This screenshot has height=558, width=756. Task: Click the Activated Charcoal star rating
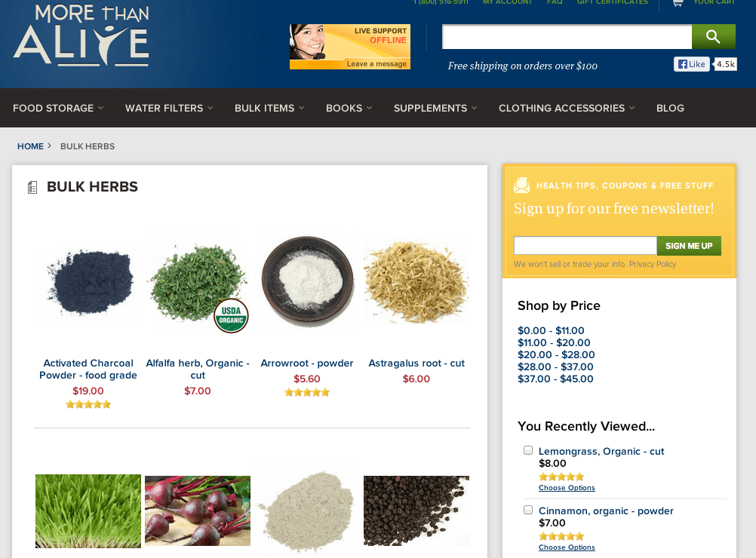88,404
